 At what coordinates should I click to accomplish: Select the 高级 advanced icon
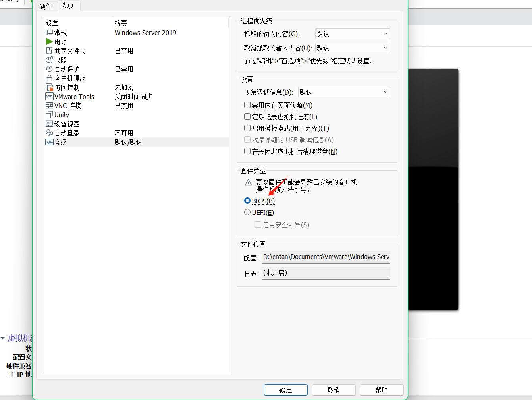click(49, 142)
